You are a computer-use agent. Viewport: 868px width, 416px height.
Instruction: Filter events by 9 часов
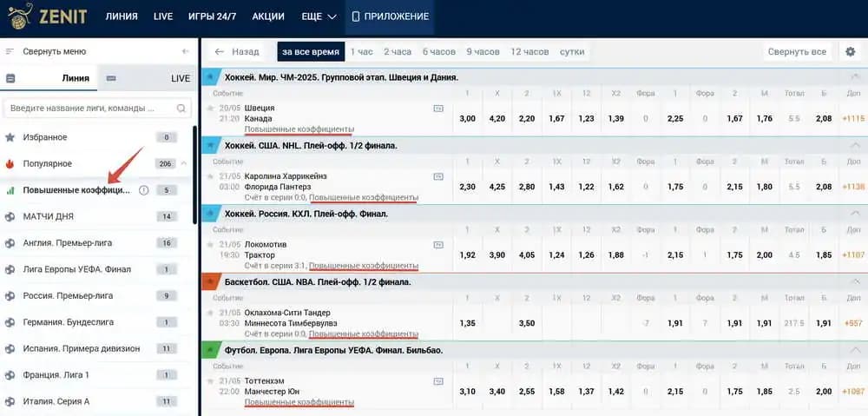[x=483, y=51]
